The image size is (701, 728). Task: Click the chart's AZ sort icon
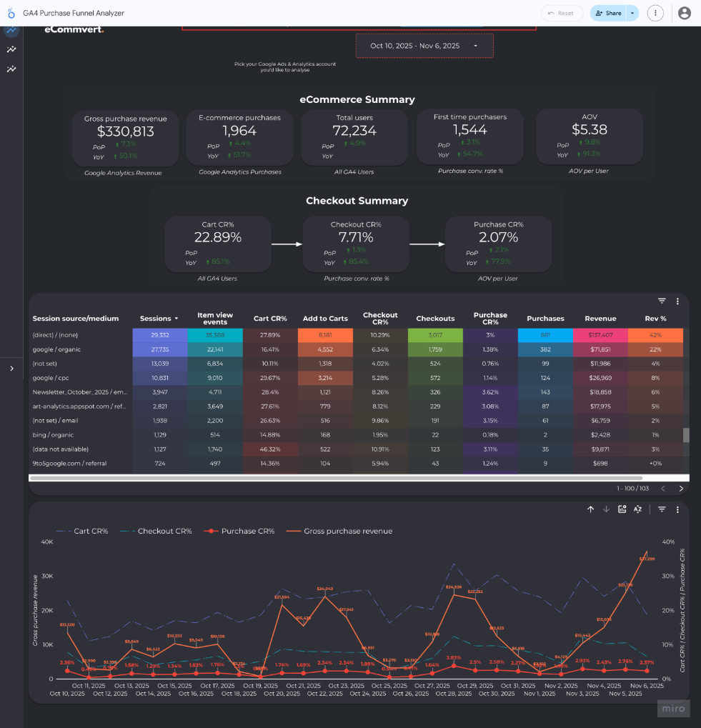pos(638,509)
